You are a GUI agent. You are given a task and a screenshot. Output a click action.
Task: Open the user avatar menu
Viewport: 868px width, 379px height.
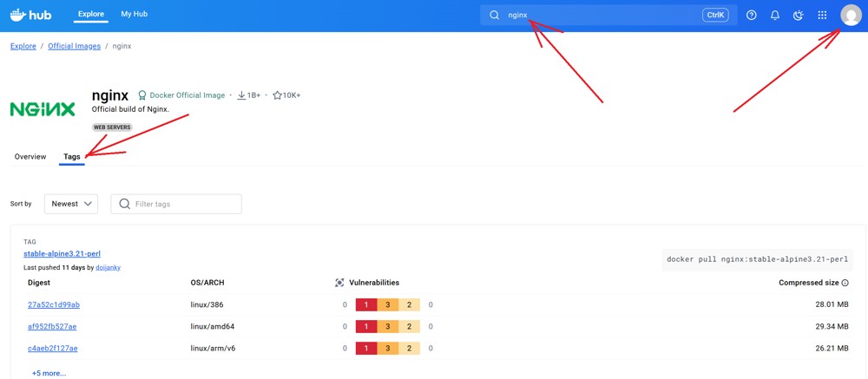(x=851, y=15)
